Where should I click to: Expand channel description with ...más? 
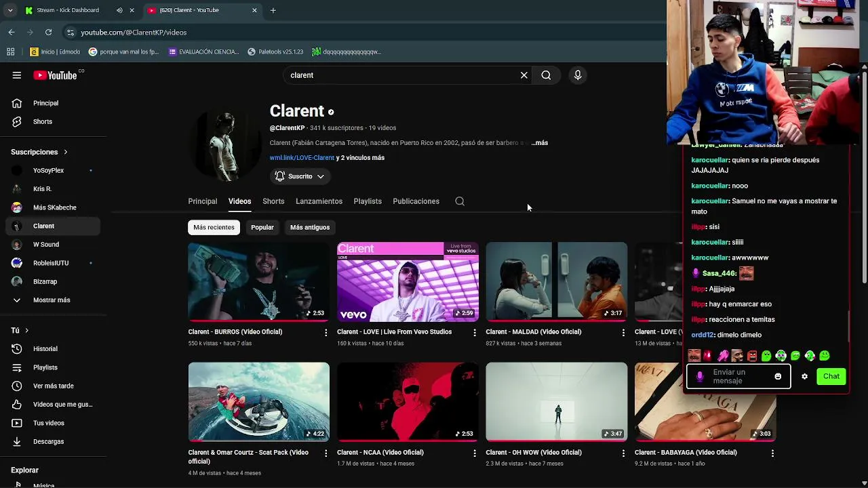tap(540, 143)
